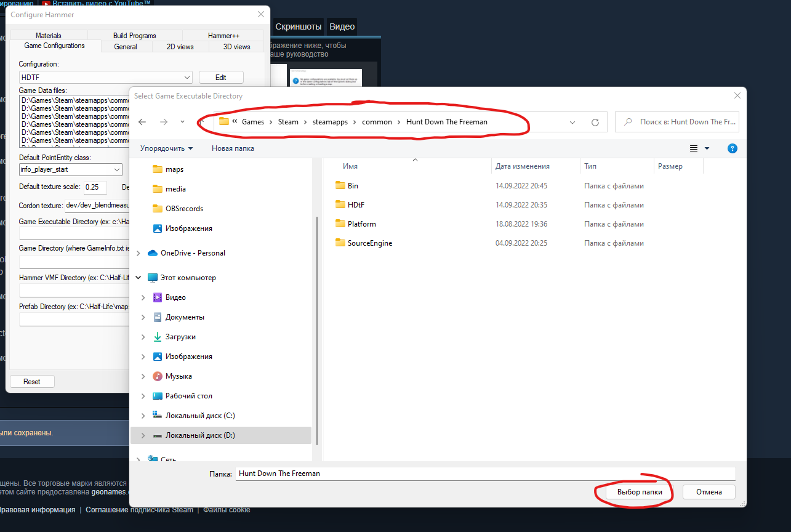Go forward in folder dialog
This screenshot has width=791, height=532.
click(163, 122)
